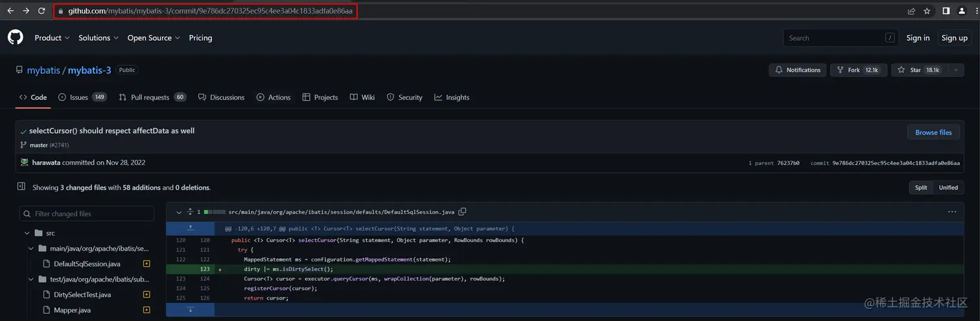Switch to the Code tab
Image resolution: width=980 pixels, height=321 pixels.
[x=33, y=97]
